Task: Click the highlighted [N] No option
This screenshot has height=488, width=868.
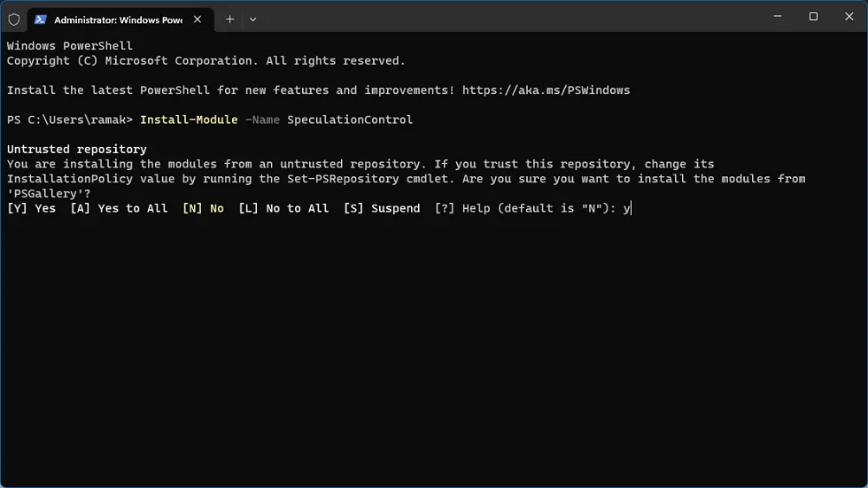Action: (203, 208)
